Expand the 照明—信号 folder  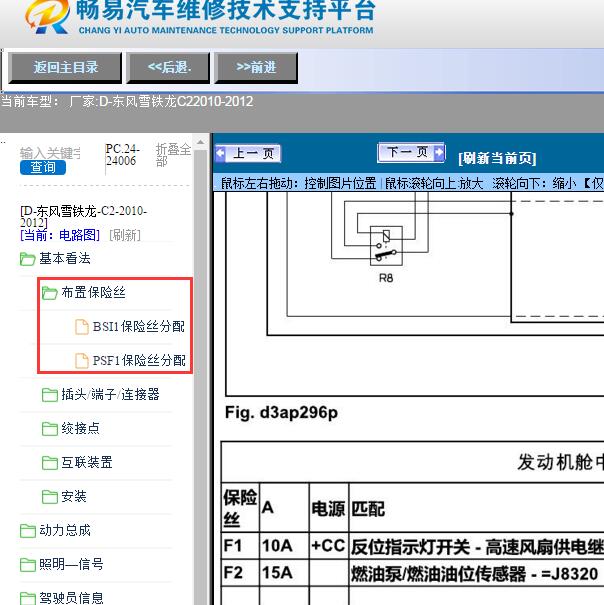click(x=71, y=564)
